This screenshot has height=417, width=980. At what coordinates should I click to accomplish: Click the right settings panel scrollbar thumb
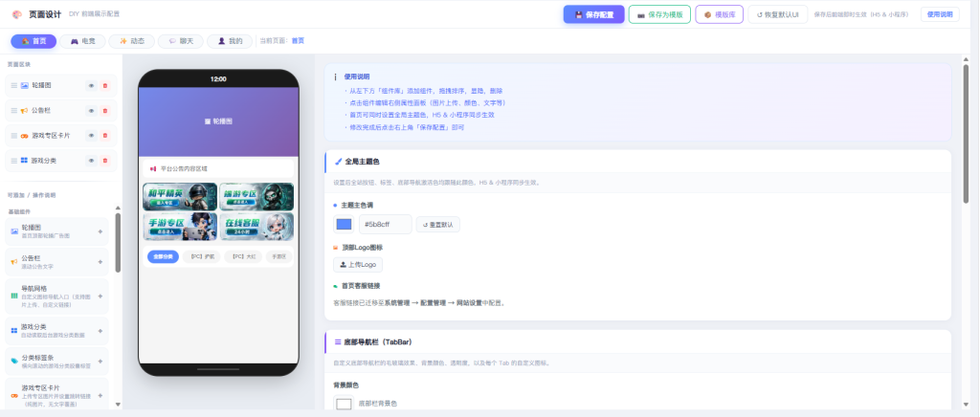click(967, 133)
